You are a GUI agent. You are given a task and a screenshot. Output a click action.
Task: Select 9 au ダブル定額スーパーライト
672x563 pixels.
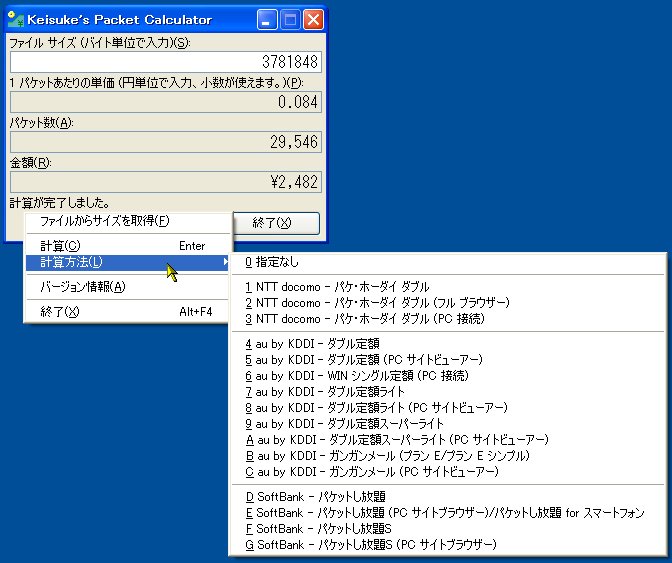(448, 424)
